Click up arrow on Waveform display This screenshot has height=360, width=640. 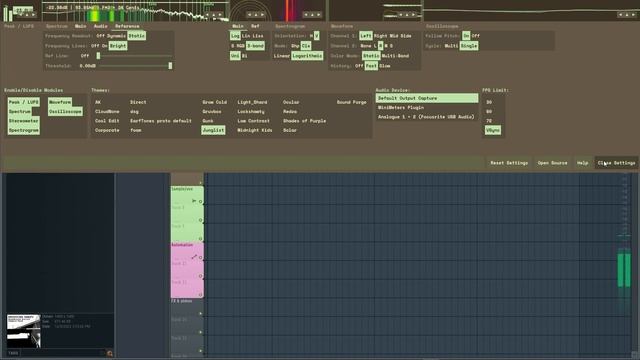pyautogui.click(x=407, y=15)
